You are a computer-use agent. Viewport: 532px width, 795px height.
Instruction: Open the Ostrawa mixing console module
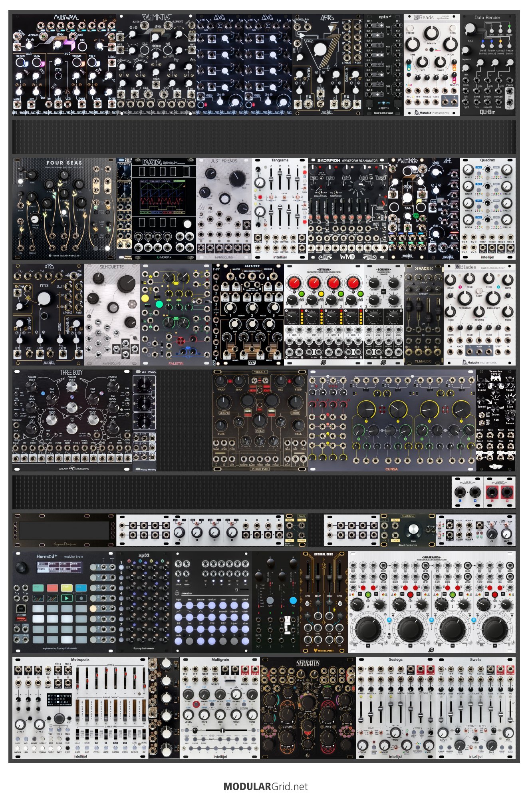(324, 314)
